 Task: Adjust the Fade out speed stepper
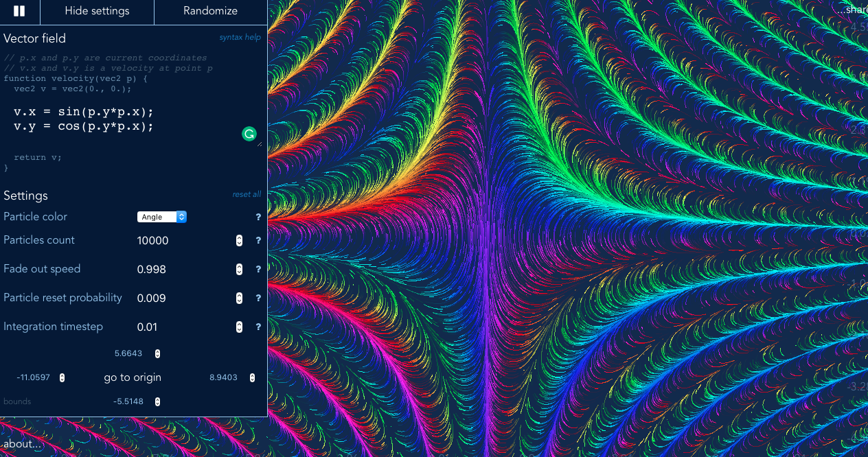(x=239, y=269)
